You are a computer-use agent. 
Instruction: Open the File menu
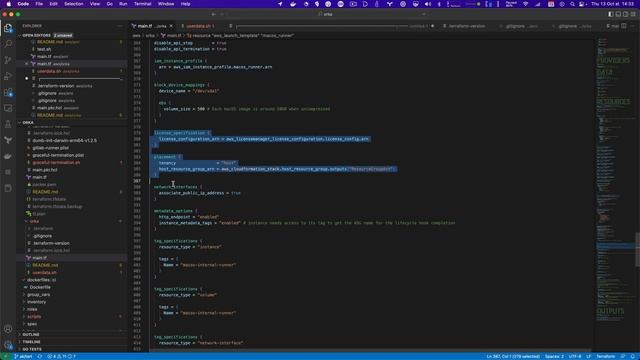(x=39, y=4)
